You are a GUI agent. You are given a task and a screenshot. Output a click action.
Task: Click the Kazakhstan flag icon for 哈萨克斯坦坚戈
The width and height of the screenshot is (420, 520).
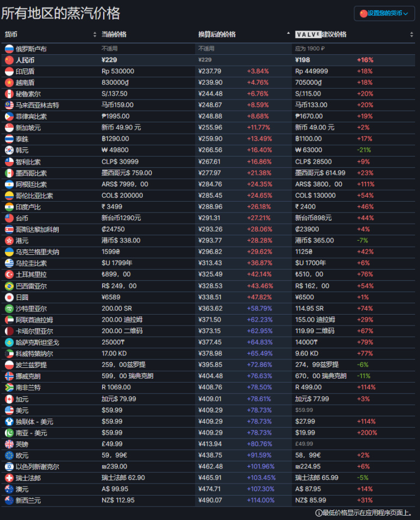[9, 342]
